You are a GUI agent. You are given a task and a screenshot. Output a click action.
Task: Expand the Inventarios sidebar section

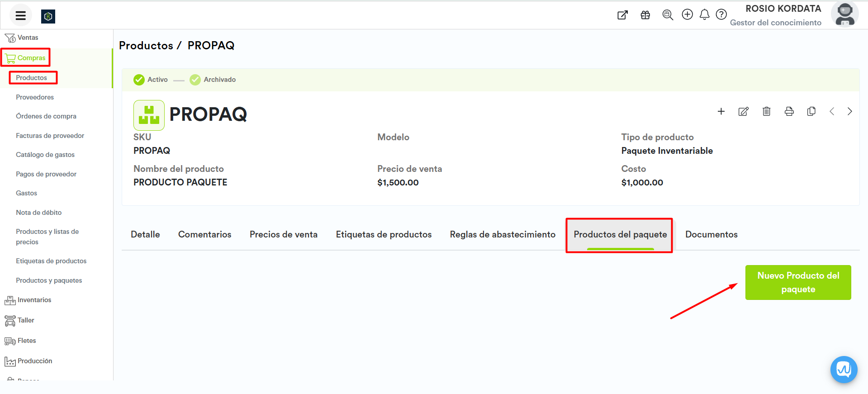tap(34, 300)
